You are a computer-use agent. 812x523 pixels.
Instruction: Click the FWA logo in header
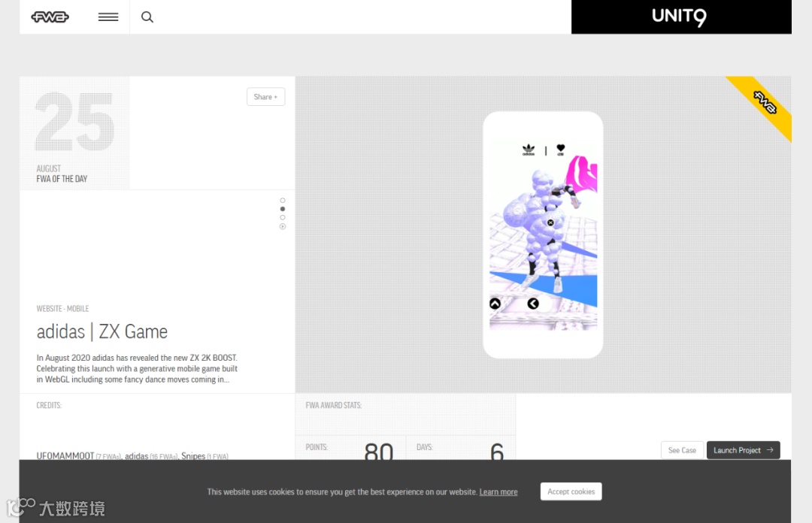tap(50, 17)
